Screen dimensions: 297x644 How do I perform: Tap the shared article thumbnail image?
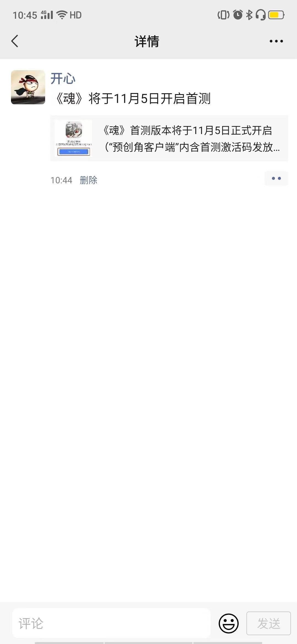coord(73,138)
